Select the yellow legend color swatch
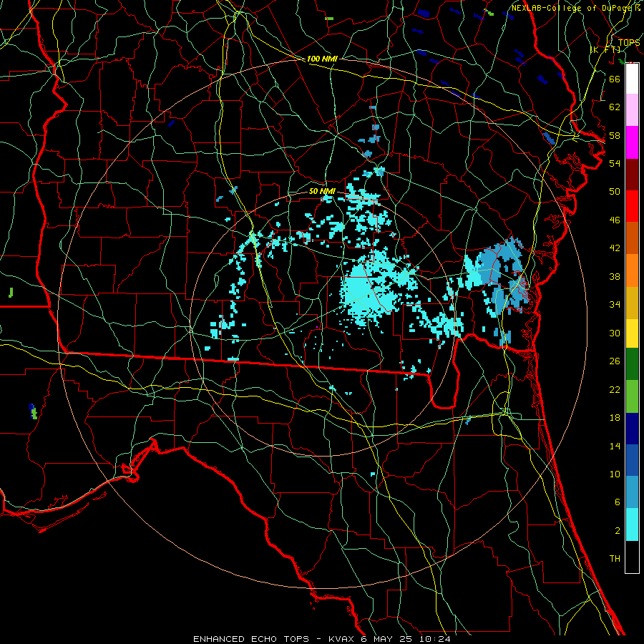The image size is (644, 644). click(x=632, y=333)
